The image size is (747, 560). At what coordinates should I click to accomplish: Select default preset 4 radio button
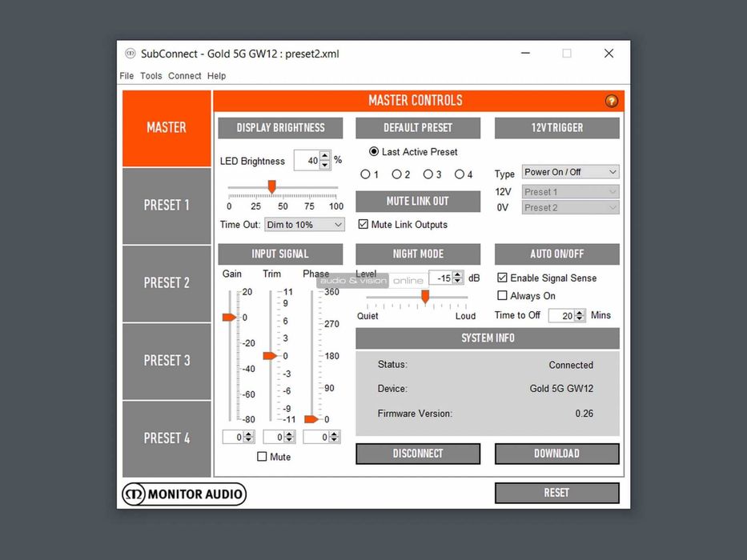click(460, 174)
